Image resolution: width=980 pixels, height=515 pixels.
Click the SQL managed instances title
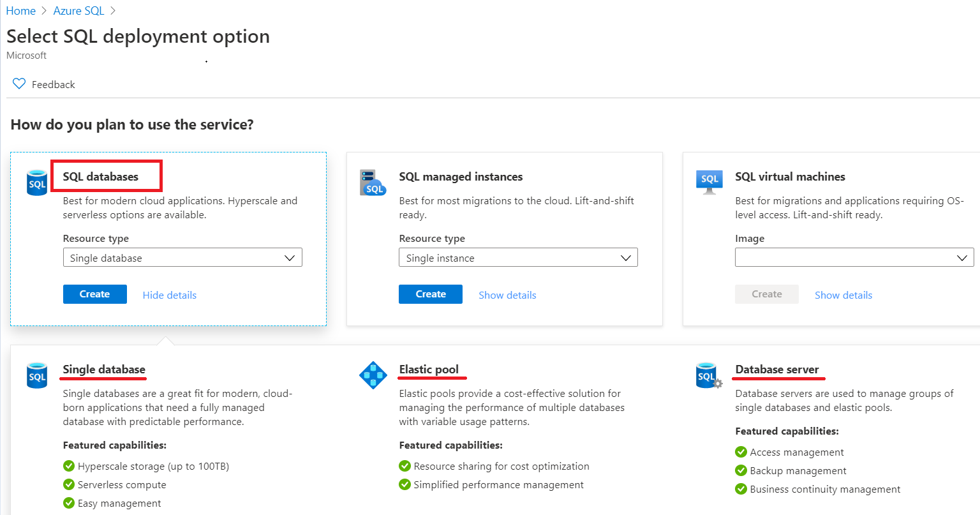(461, 177)
